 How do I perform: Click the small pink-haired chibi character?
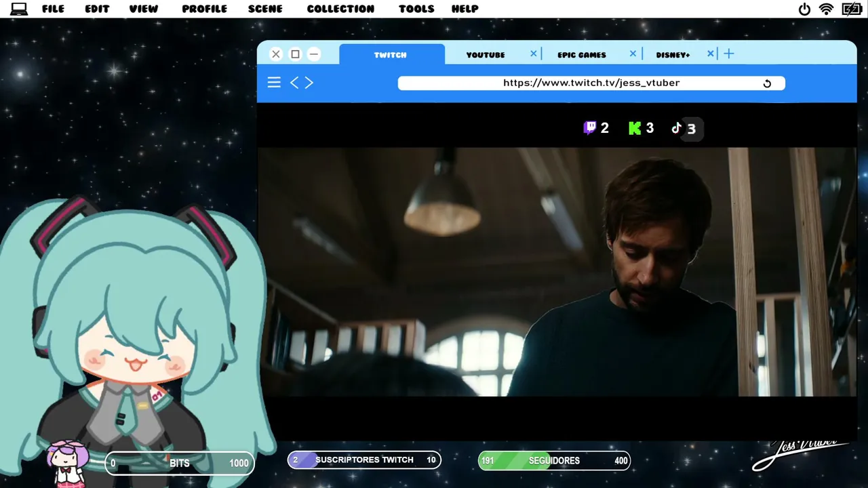pyautogui.click(x=68, y=463)
